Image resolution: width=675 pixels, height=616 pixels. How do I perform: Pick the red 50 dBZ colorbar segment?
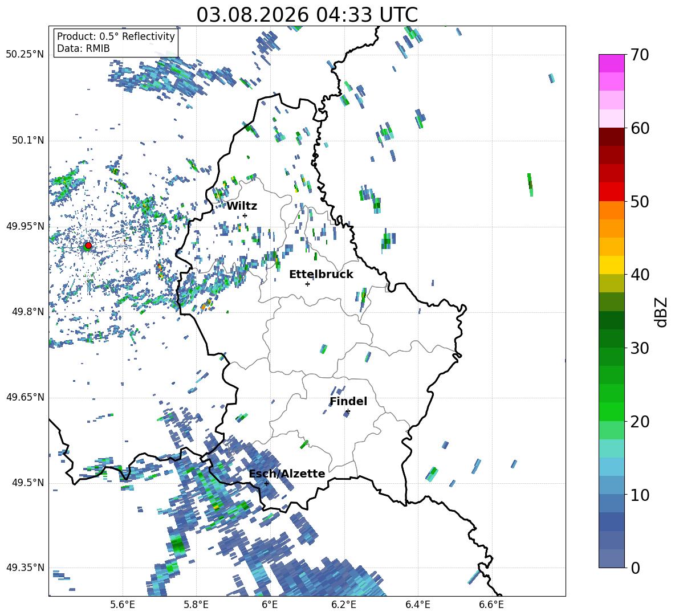coord(611,192)
